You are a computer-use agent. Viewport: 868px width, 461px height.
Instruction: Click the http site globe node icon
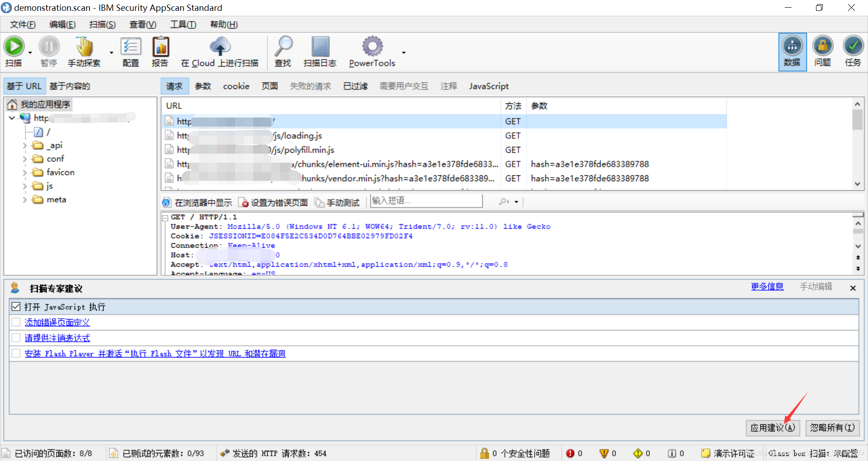(25, 118)
